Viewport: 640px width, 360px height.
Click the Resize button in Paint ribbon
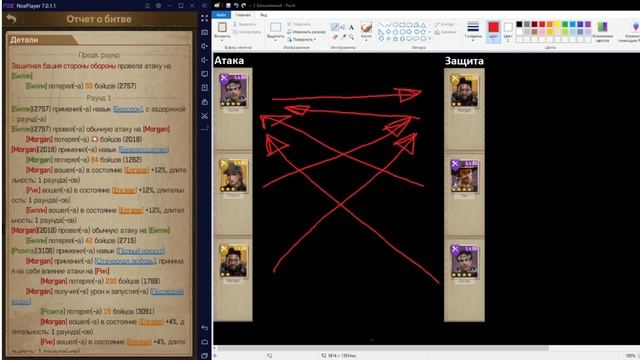click(x=306, y=32)
